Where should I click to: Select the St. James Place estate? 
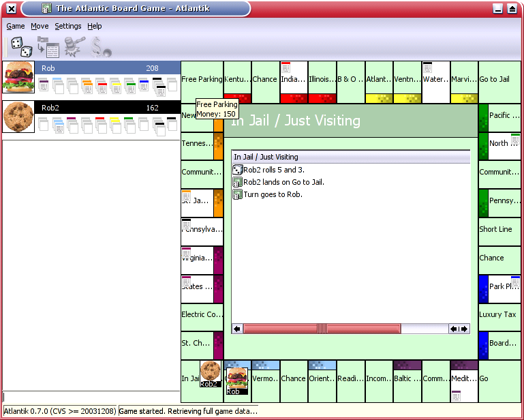point(202,203)
